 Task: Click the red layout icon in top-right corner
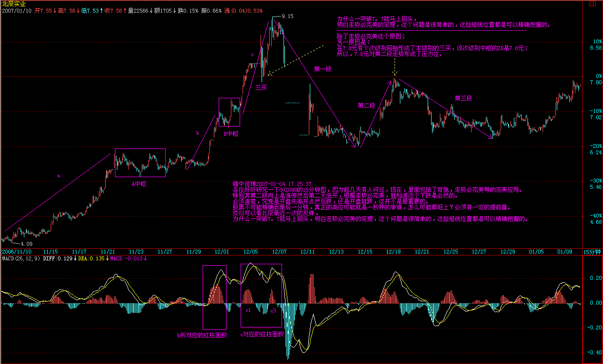[x=592, y=3]
